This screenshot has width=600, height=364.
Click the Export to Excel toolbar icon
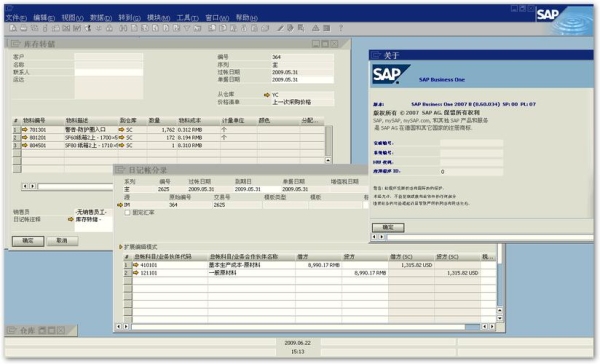tap(66, 28)
